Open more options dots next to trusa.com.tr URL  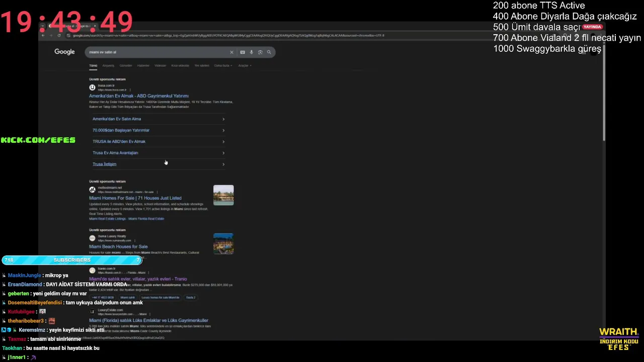[130, 90]
